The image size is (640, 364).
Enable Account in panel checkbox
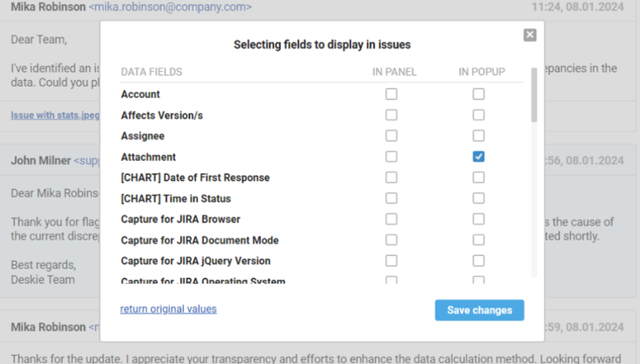coord(391,94)
